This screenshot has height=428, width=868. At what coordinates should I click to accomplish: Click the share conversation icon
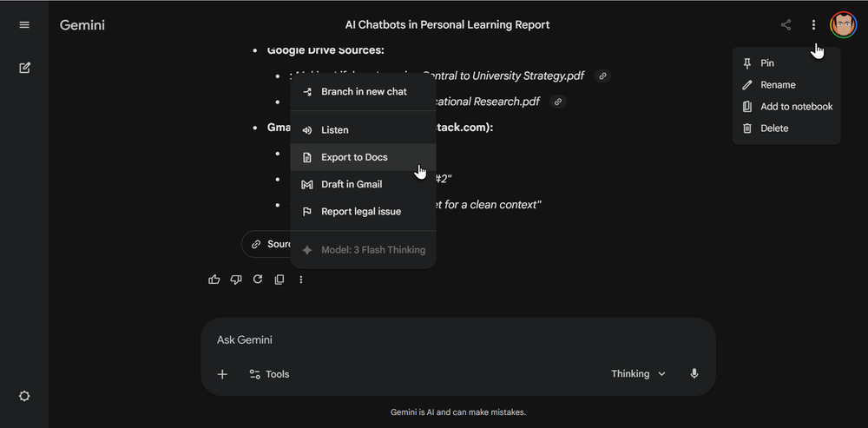786,25
